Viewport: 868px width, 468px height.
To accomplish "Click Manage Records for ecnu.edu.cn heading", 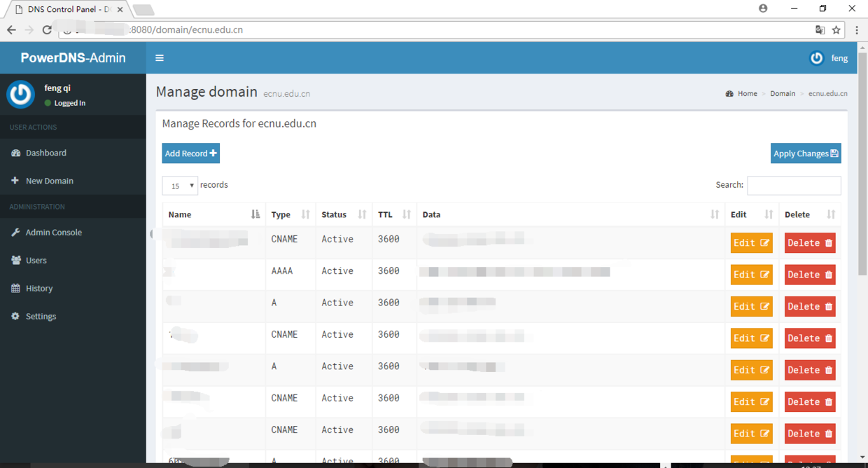I will click(x=239, y=123).
